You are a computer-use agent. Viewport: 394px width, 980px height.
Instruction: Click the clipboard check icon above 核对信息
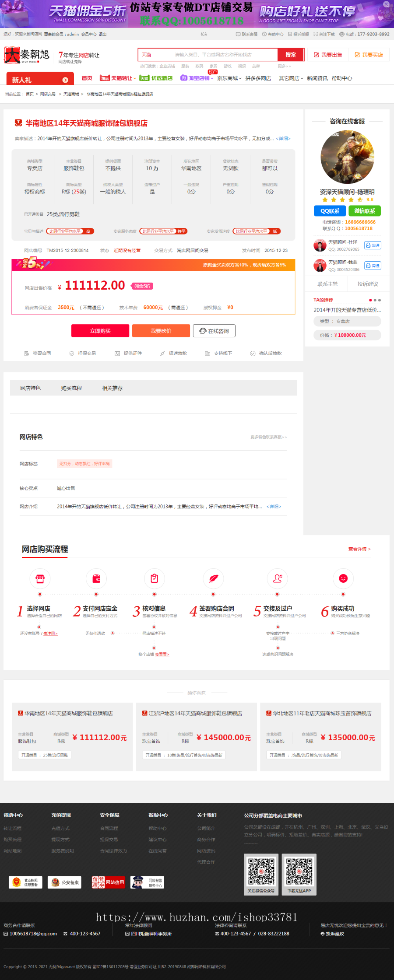coord(154,579)
